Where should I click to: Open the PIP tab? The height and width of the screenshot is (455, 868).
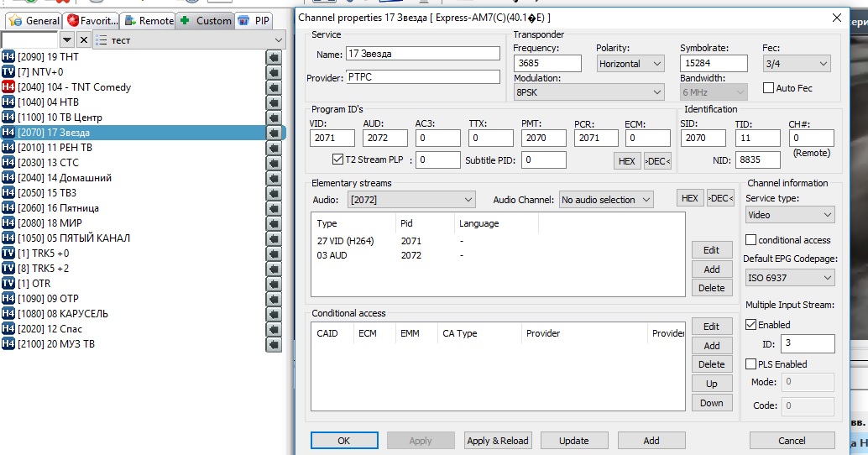pos(254,20)
